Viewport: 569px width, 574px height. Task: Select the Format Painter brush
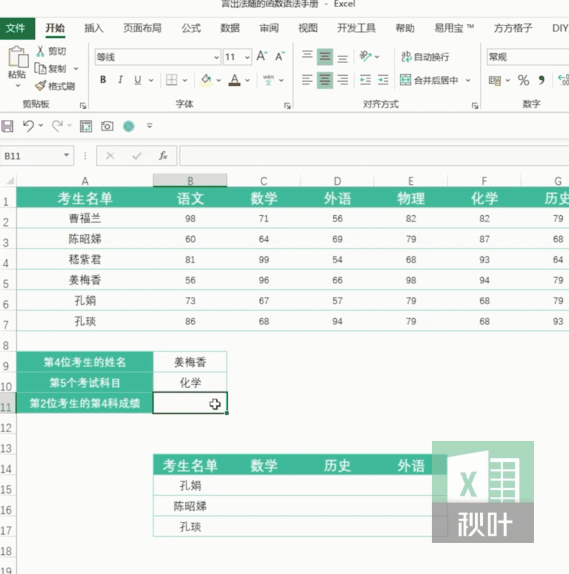click(x=40, y=86)
